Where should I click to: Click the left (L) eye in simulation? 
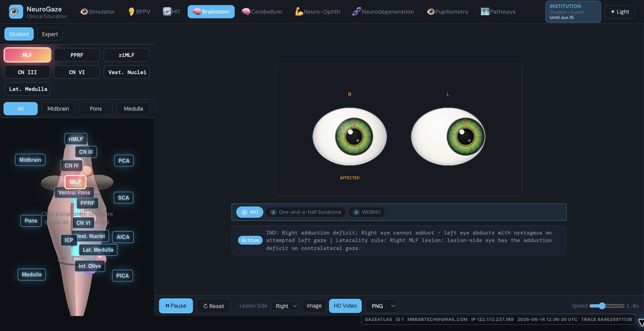tap(448, 137)
